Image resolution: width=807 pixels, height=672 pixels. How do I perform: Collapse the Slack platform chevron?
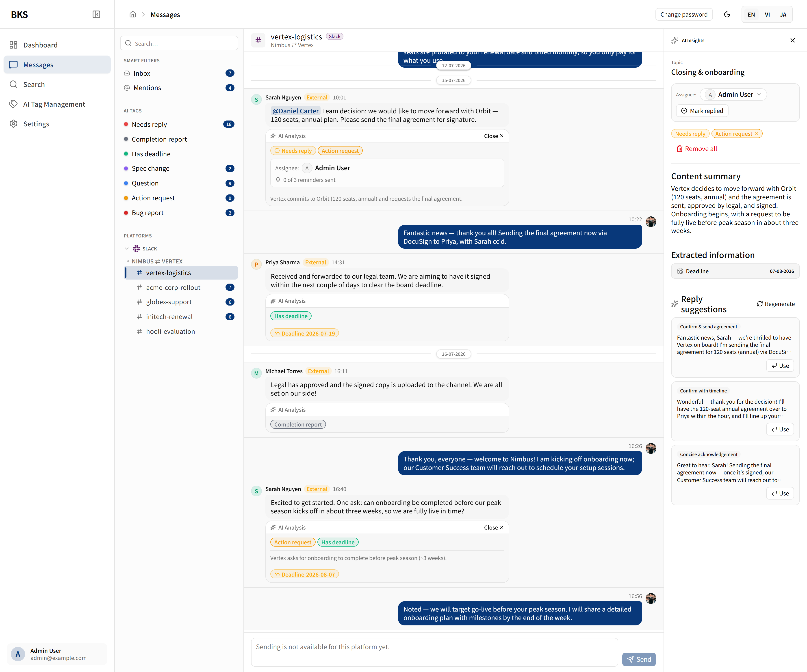coord(127,249)
